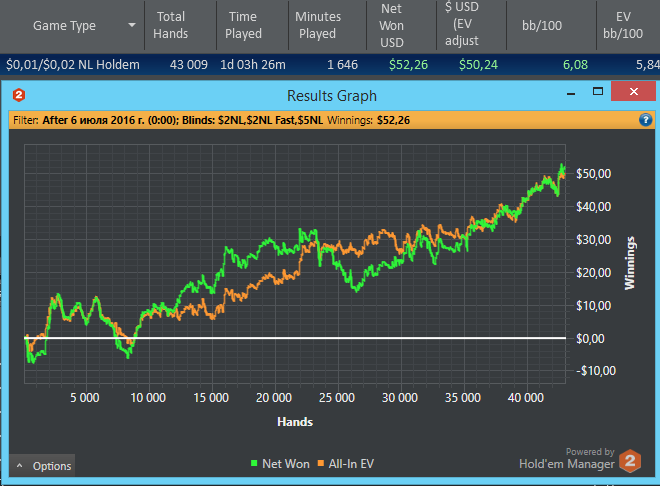The width and height of the screenshot is (660, 486).
Task: Click the Hold'em Manager logo at bottom right
Action: (x=630, y=461)
